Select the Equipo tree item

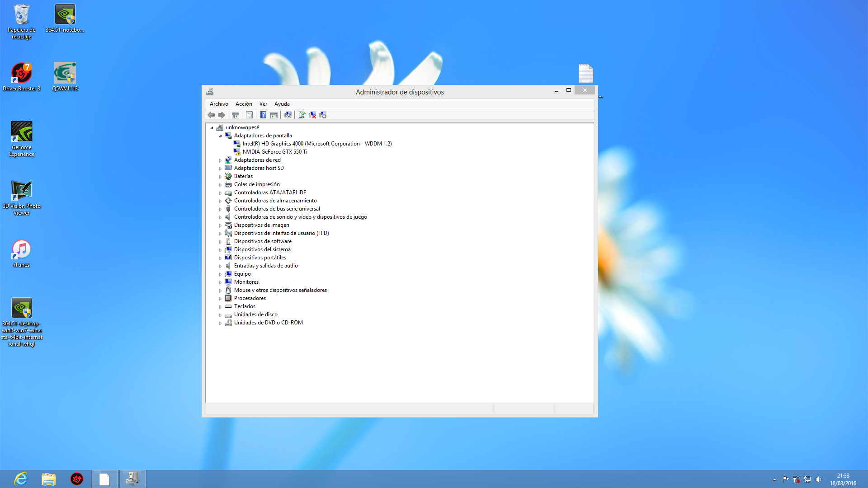coord(242,274)
